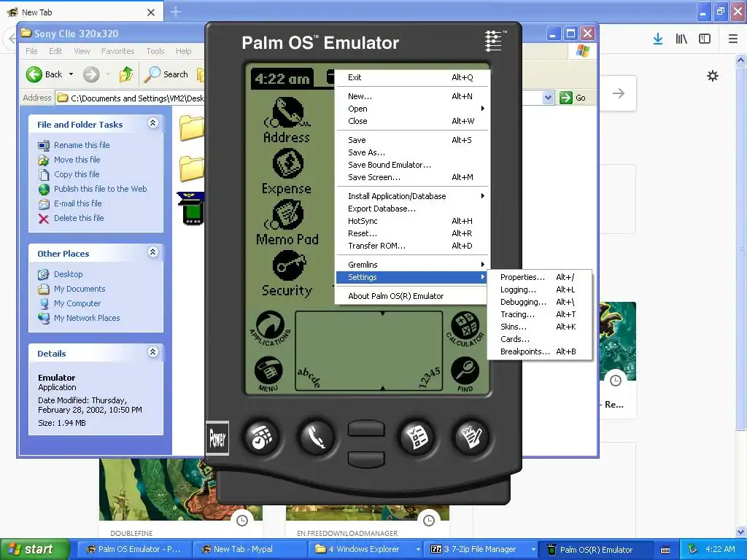Open Debugging... settings
Image resolution: width=747 pixels, height=560 pixels.
click(539, 302)
